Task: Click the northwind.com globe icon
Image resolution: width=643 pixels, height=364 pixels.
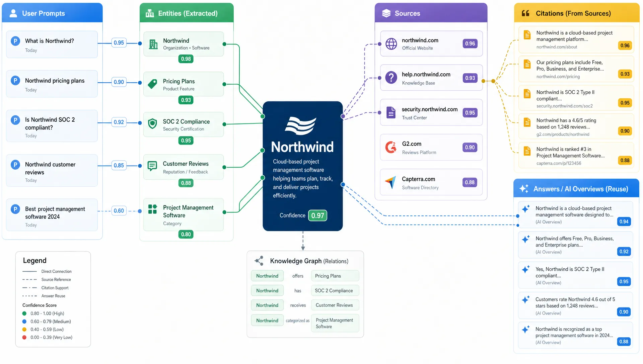Action: [391, 44]
